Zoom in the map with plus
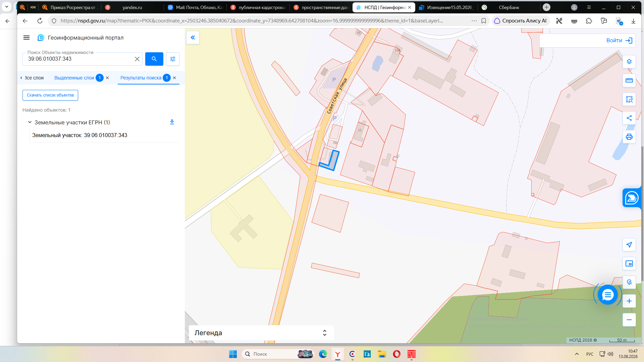Screen dimensions: 644x362 [629, 301]
